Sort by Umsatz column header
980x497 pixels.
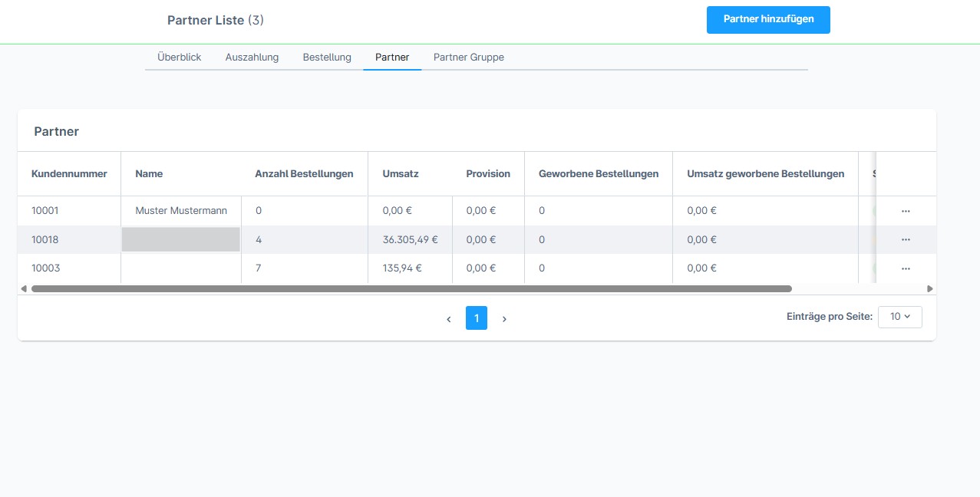[400, 174]
